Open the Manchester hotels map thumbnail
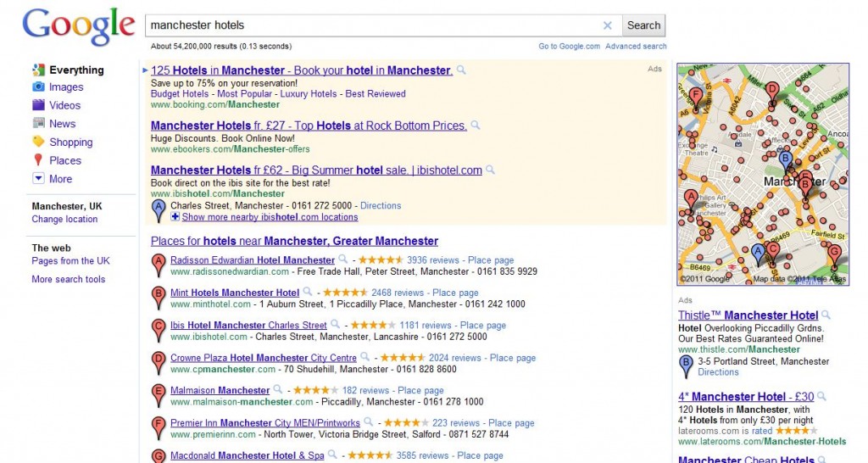 [x=762, y=175]
